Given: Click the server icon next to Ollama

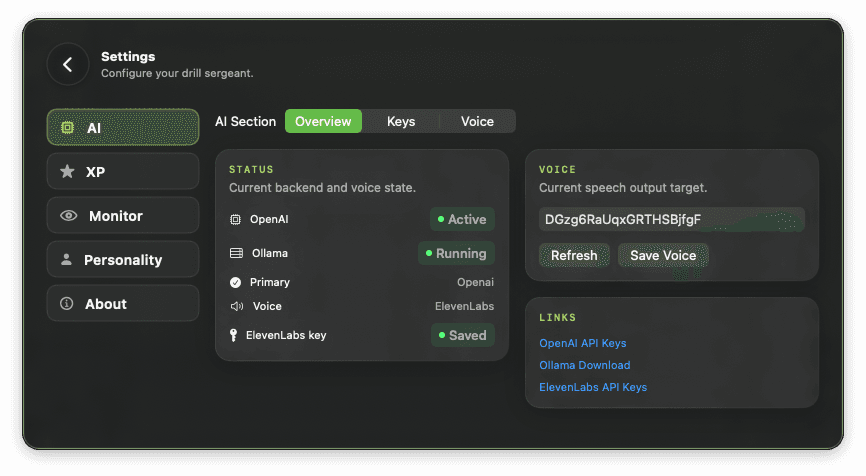Looking at the screenshot, I should point(236,253).
